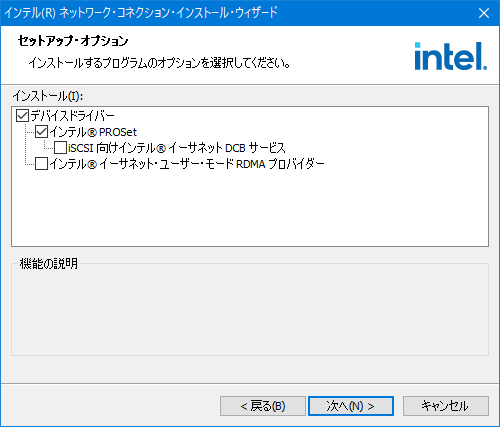Viewport: 500px width, 427px height.
Task: Click empty space in the install list
Action: [250, 210]
